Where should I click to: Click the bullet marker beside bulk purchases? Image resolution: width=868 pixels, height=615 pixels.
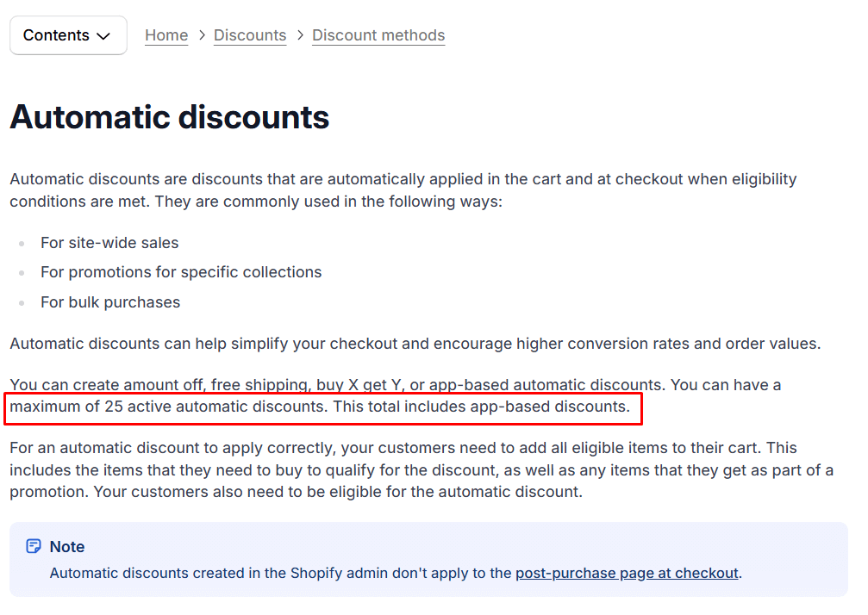coord(21,302)
